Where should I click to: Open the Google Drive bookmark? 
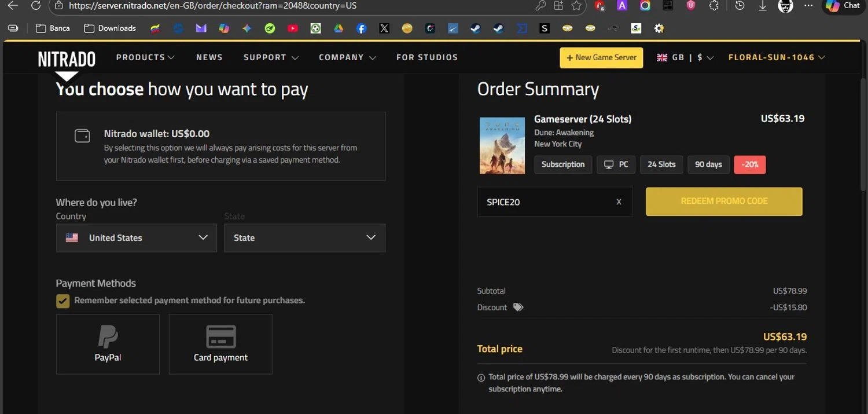pos(339,28)
